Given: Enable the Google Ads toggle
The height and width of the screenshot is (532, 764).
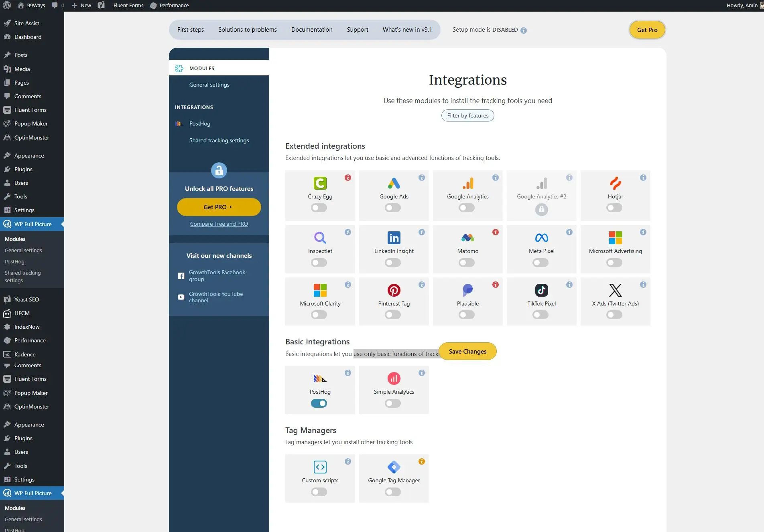Looking at the screenshot, I should (x=393, y=208).
